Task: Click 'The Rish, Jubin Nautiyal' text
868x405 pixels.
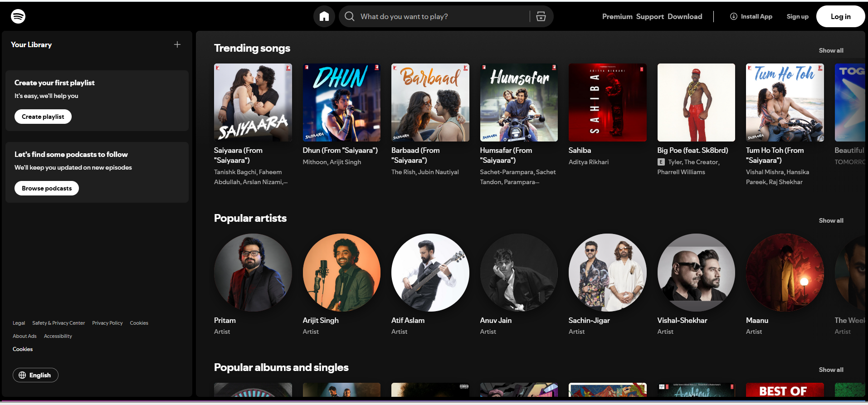Action: (x=425, y=172)
